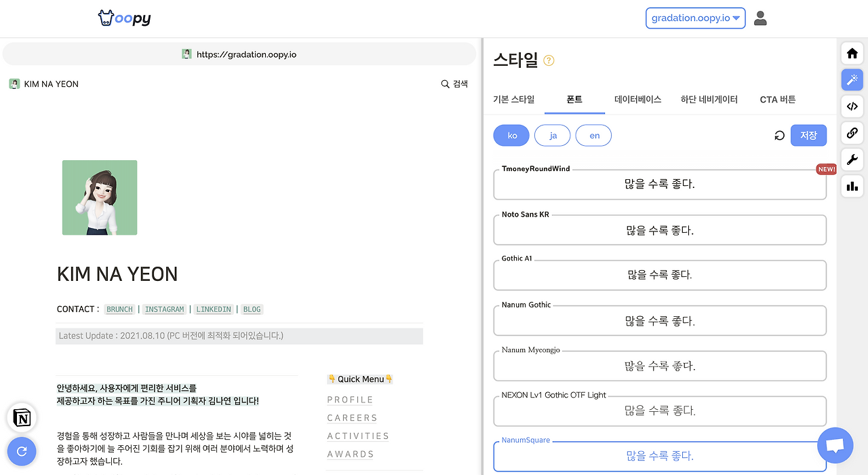
Task: Open the wrench settings panel
Action: (x=852, y=159)
